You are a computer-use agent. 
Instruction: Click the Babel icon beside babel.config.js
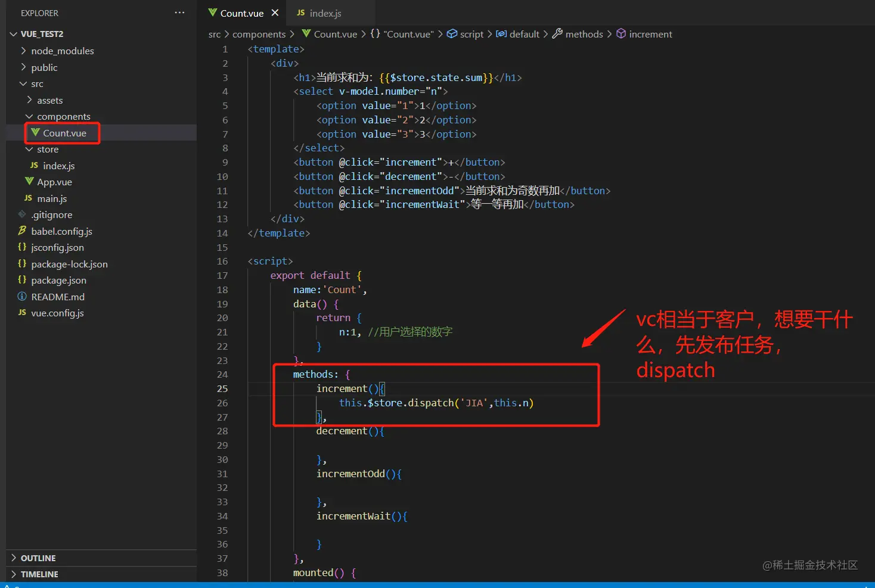tap(22, 231)
